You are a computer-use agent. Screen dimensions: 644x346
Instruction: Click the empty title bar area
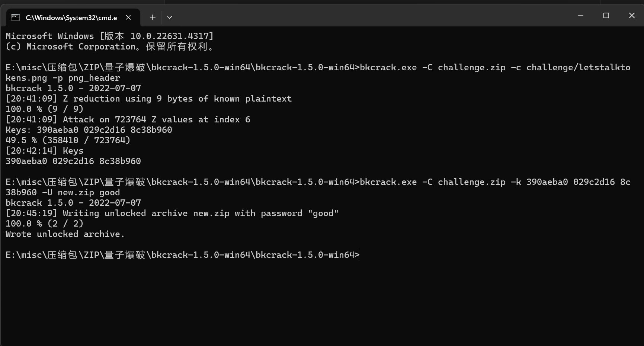372,15
